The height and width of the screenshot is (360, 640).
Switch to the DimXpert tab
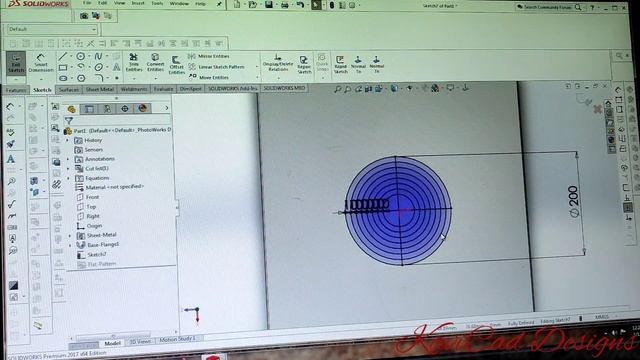191,89
